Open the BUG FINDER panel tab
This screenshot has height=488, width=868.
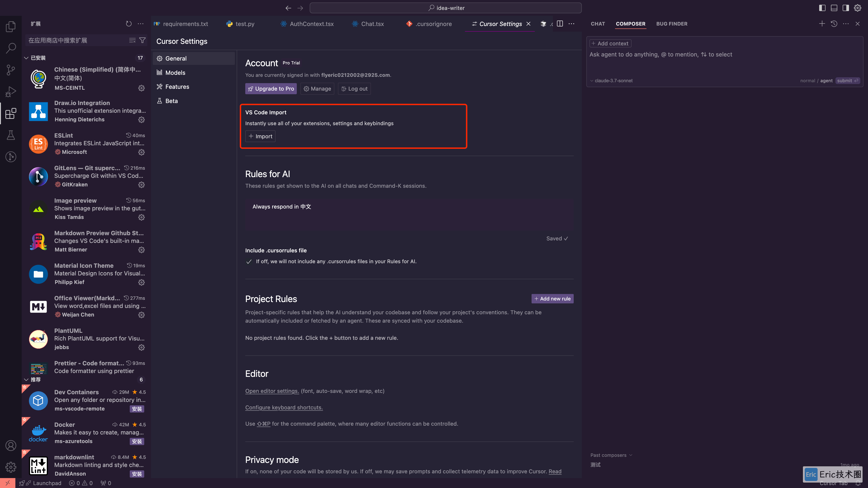click(672, 23)
